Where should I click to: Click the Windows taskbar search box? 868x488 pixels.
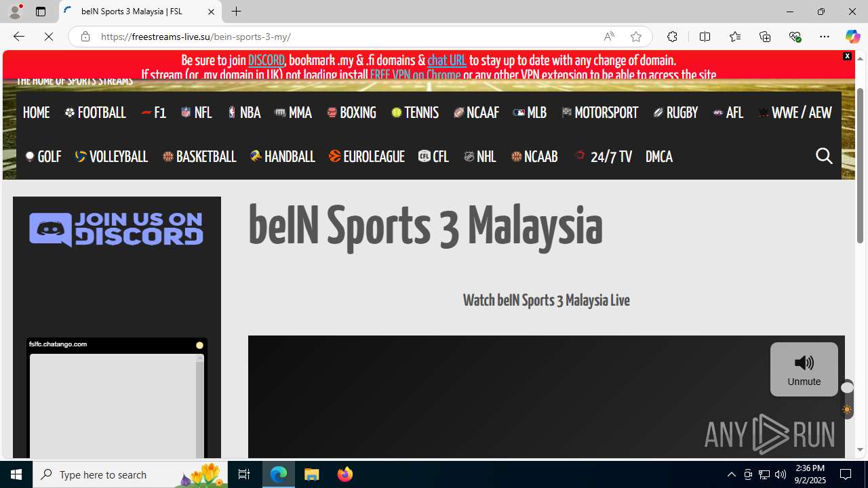coord(129,474)
